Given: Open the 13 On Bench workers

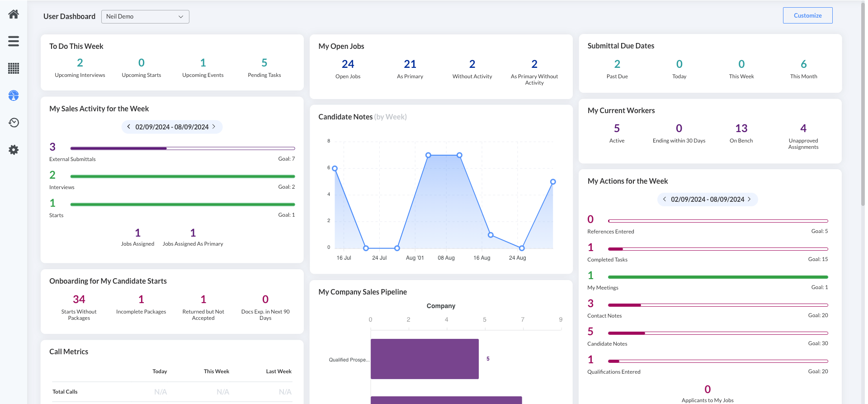Looking at the screenshot, I should [741, 128].
